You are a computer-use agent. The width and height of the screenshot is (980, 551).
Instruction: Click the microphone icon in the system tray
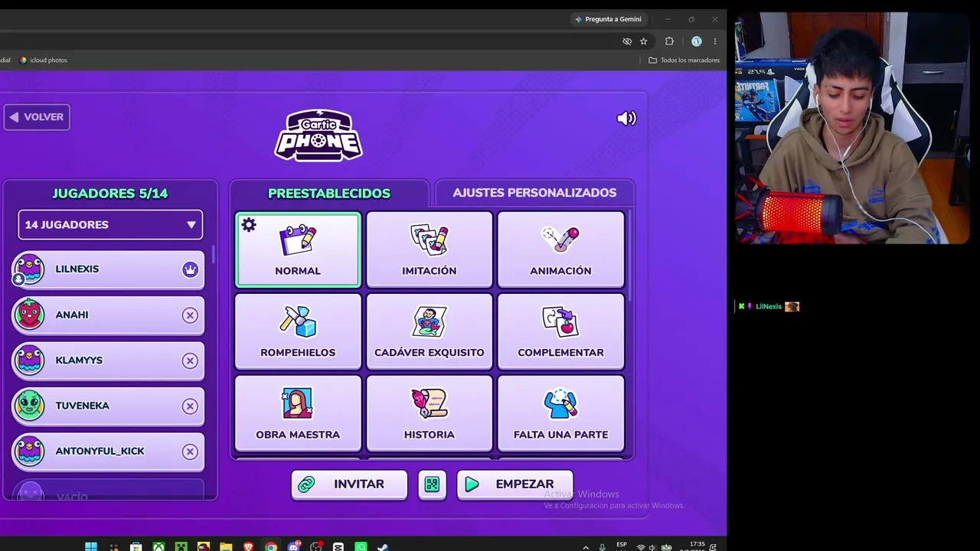pos(603,547)
